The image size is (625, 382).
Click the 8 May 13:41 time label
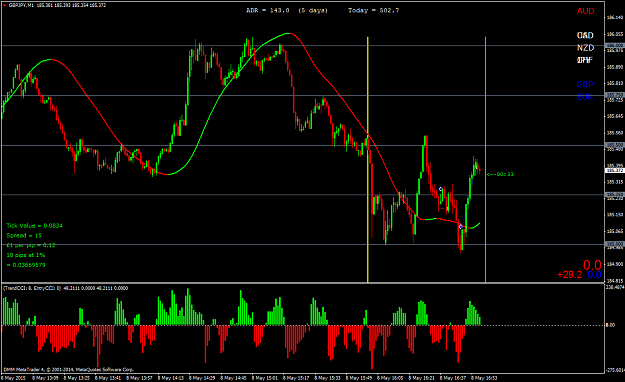point(108,378)
